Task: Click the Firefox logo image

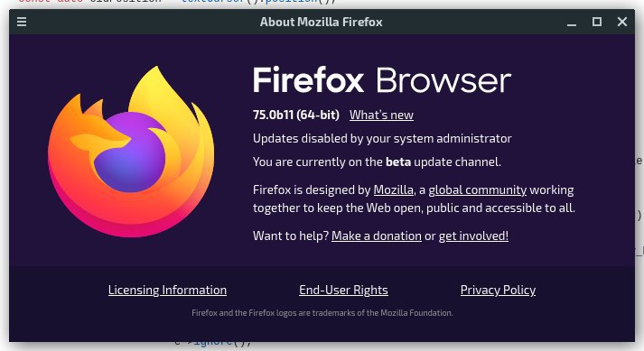Action: tap(131, 152)
